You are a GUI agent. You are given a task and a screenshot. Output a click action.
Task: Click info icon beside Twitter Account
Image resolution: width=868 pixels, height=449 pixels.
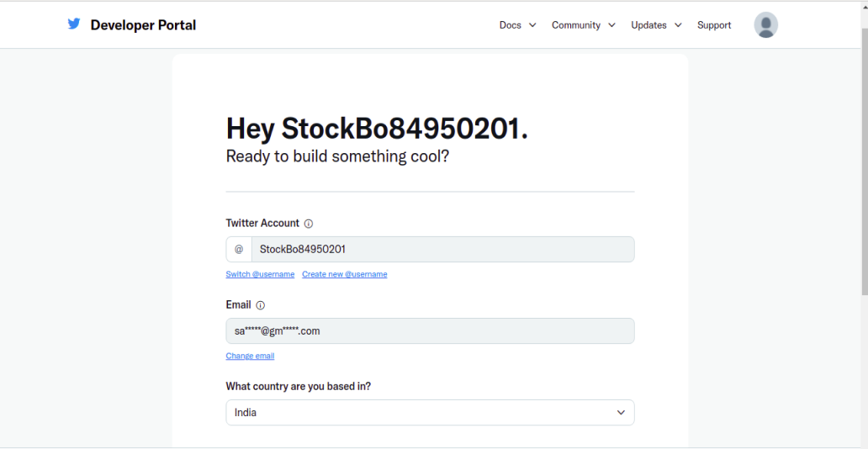point(309,224)
